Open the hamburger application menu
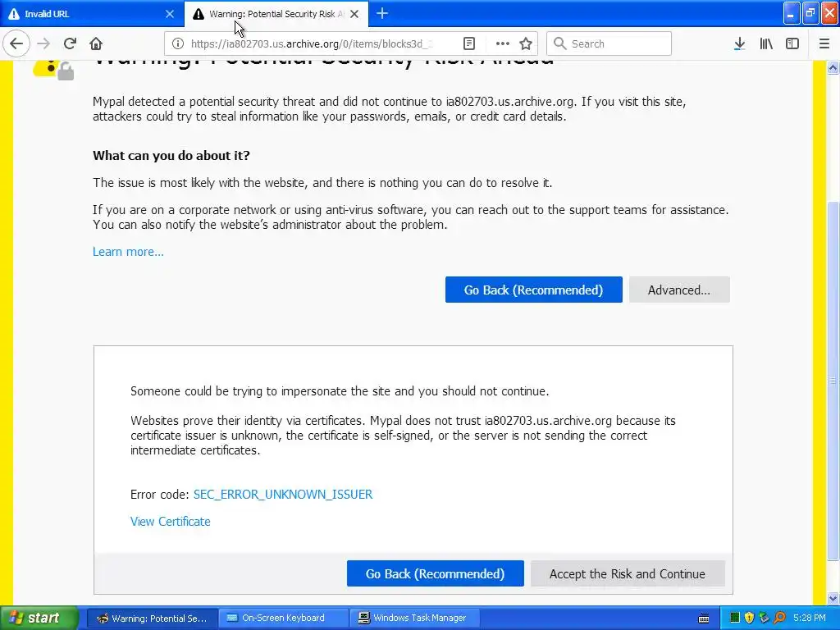Screen dimensions: 840x630 pyautogui.click(x=824, y=44)
